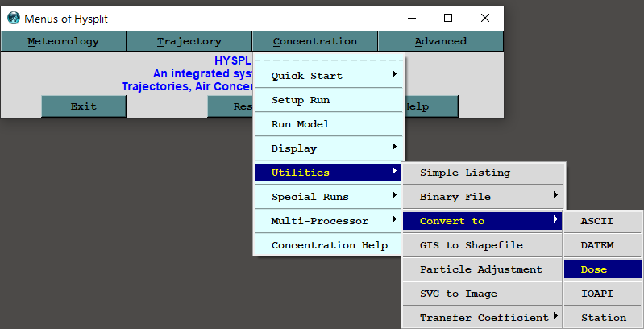Open Concentration Help
The width and height of the screenshot is (644, 329).
point(329,245)
